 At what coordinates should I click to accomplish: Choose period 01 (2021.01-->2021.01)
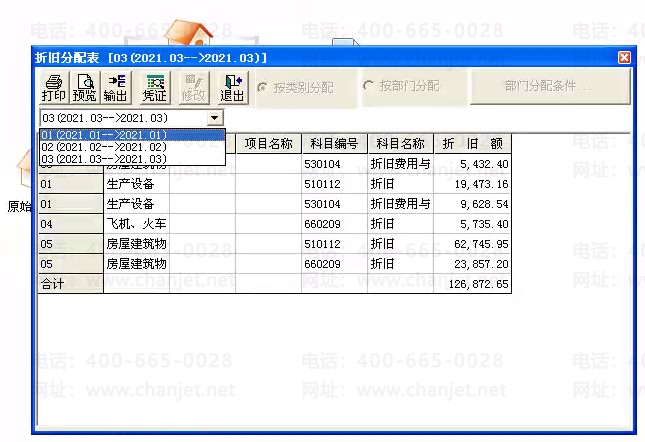[132, 135]
